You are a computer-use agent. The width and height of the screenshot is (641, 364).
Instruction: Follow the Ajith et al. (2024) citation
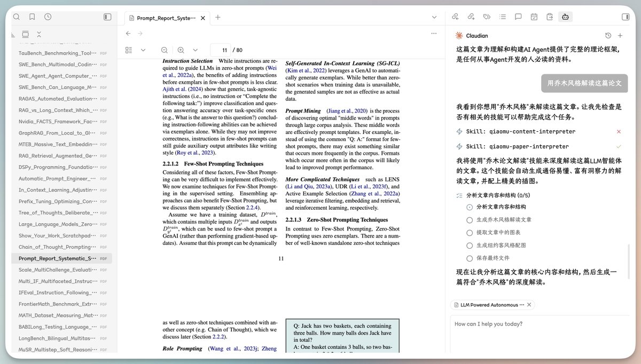pyautogui.click(x=182, y=90)
